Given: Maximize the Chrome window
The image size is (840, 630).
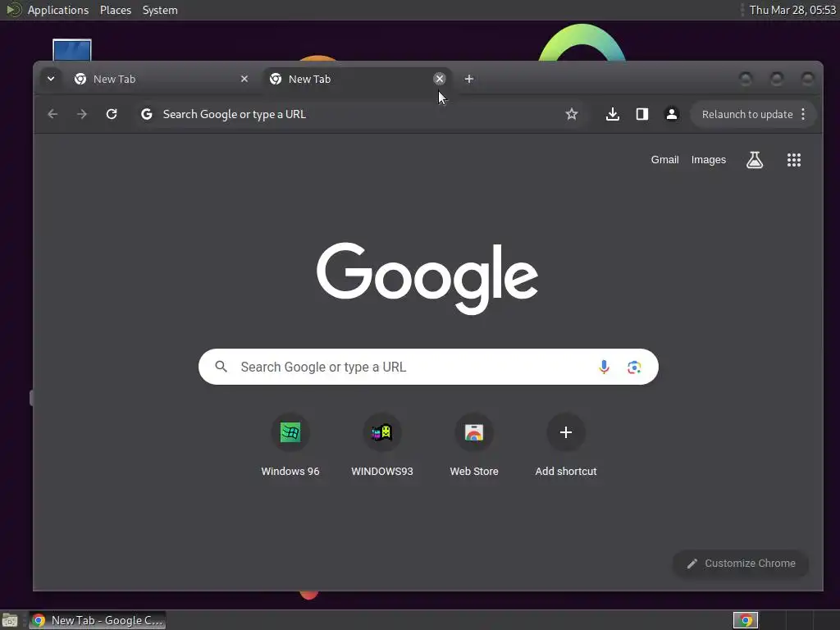Looking at the screenshot, I should pos(776,80).
